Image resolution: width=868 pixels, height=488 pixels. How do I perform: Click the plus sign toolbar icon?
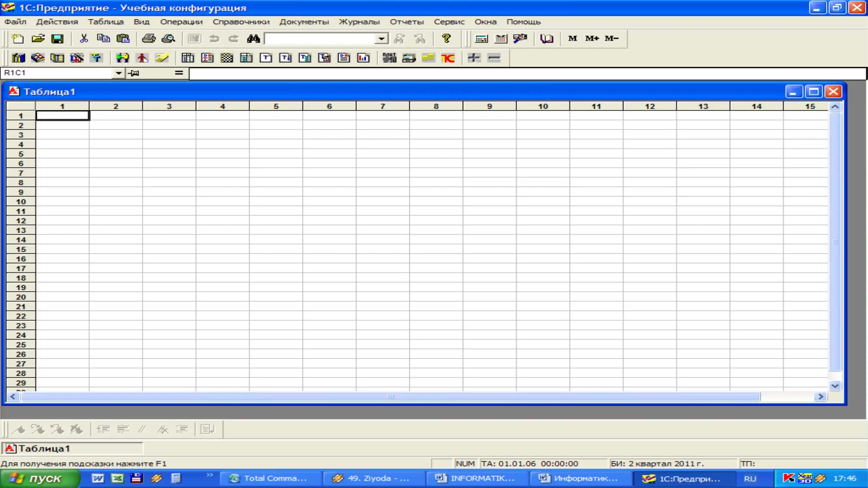[x=474, y=58]
